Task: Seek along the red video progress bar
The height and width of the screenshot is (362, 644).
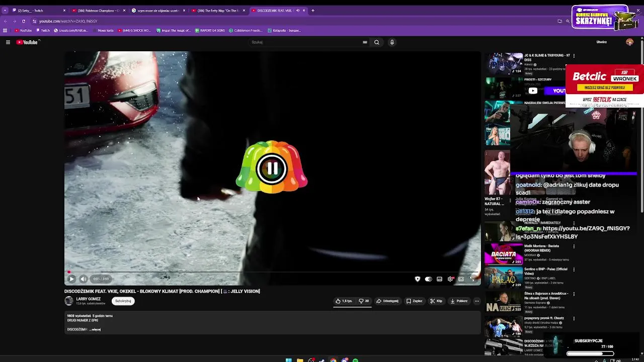Action: [272, 272]
